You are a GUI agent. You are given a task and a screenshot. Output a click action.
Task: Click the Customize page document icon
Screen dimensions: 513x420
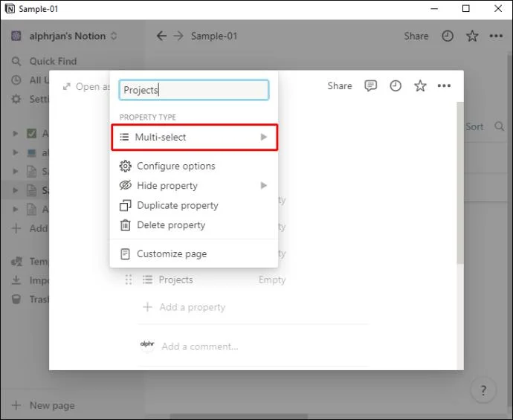tap(125, 253)
